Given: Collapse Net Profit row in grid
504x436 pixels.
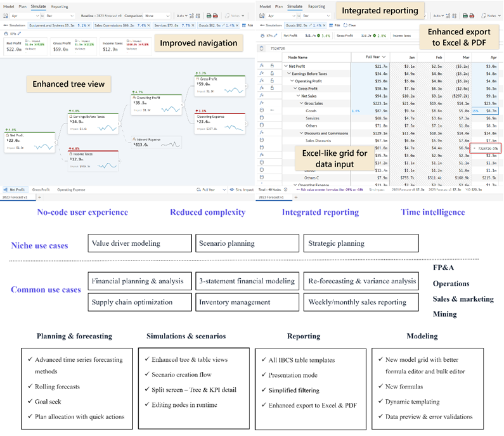Looking at the screenshot, I should pyautogui.click(x=286, y=66).
